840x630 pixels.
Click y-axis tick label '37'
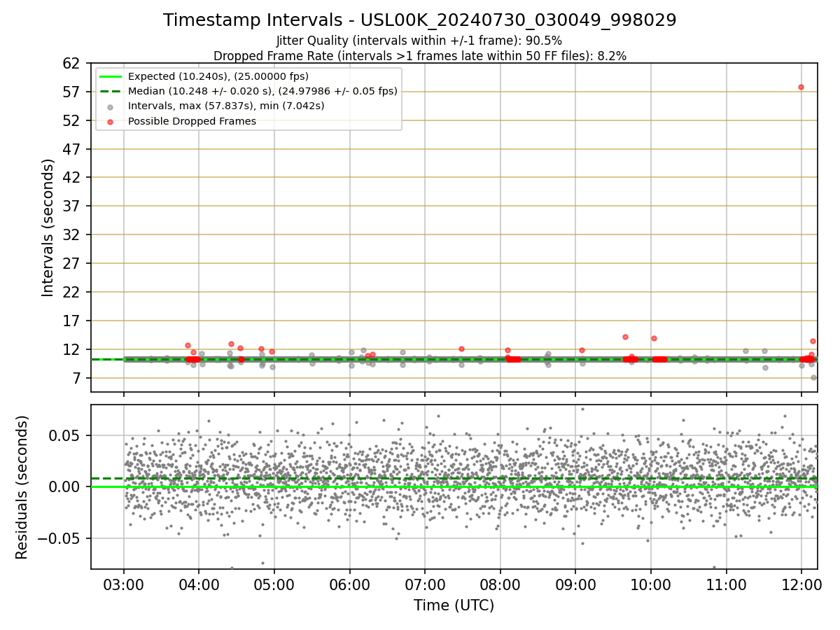pyautogui.click(x=73, y=206)
